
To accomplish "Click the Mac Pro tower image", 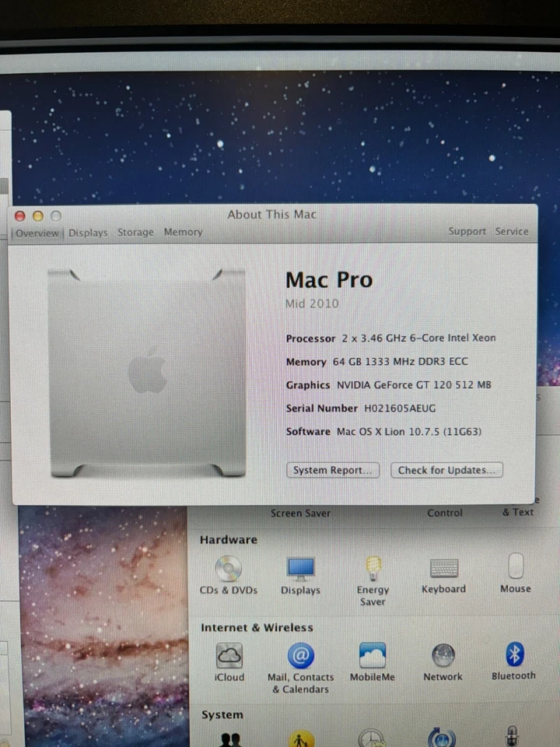I will click(x=148, y=373).
